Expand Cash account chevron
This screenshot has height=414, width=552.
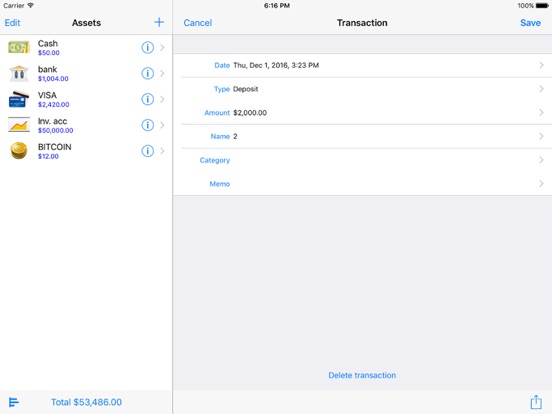162,47
